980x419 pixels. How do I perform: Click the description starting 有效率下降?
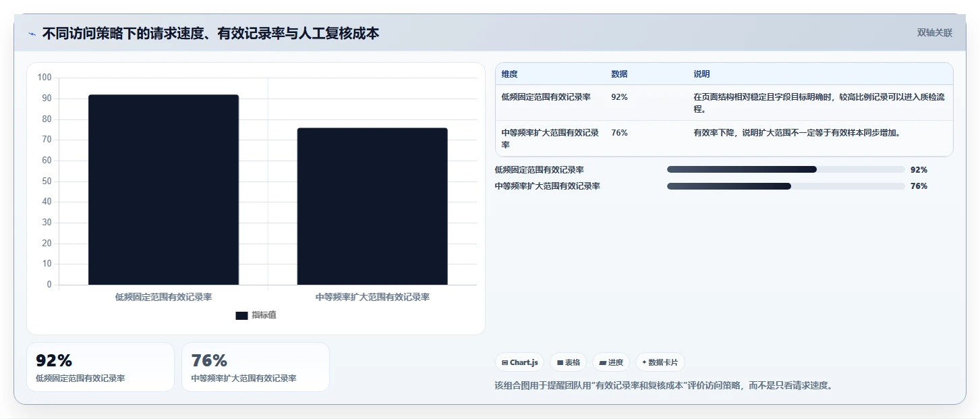point(797,133)
